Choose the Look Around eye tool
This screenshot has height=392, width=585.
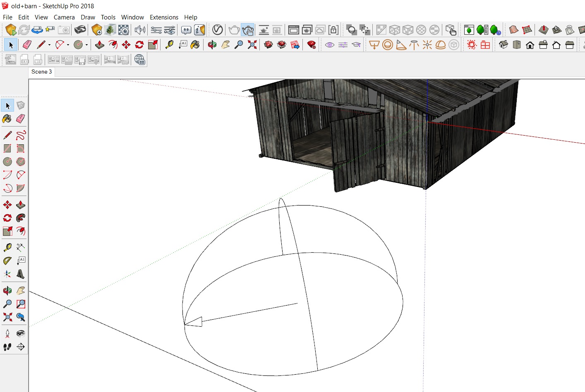pyautogui.click(x=21, y=334)
